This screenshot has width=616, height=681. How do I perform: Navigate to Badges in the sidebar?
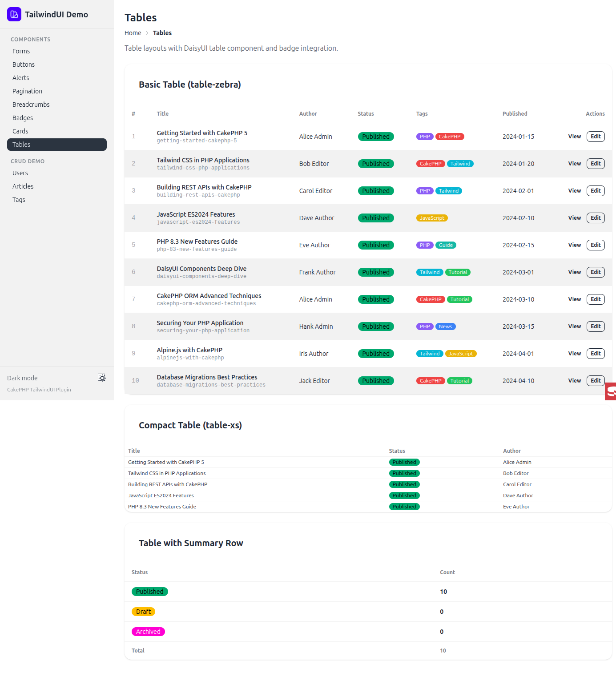point(57,118)
